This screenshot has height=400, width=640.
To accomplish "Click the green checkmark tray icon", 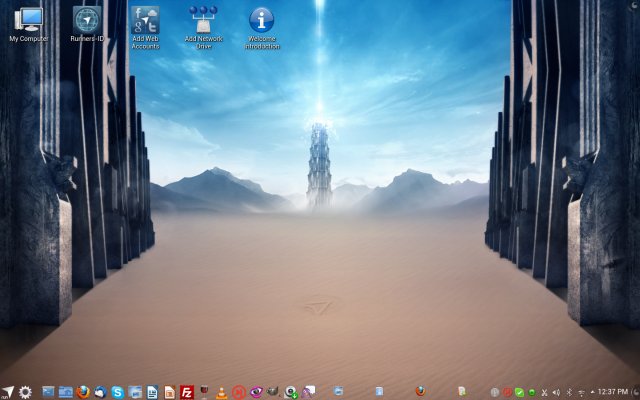I will click(520, 393).
